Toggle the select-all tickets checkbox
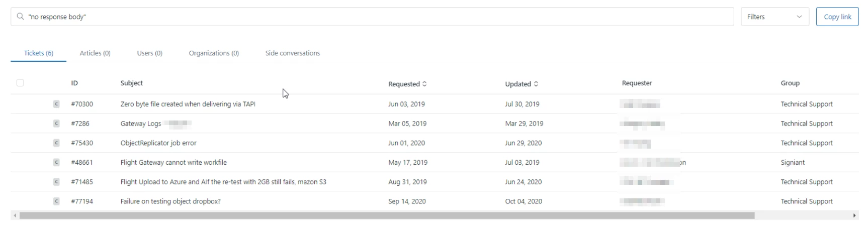868x236 pixels. click(x=20, y=83)
